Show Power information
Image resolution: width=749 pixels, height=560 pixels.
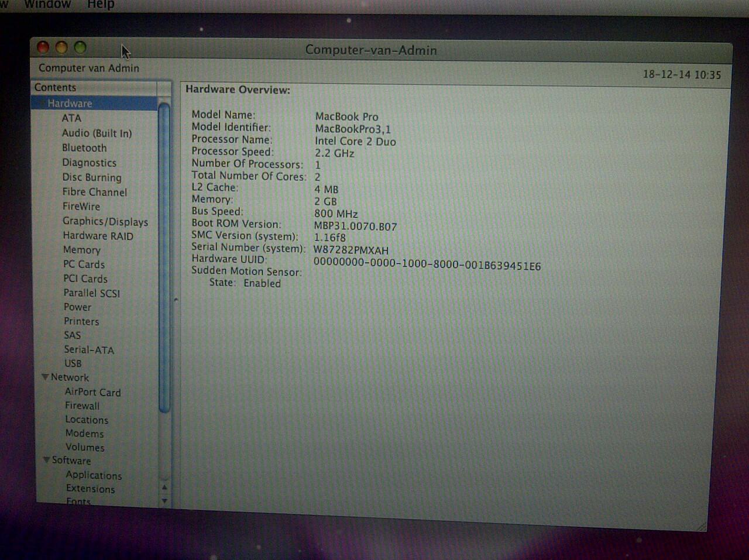[78, 307]
